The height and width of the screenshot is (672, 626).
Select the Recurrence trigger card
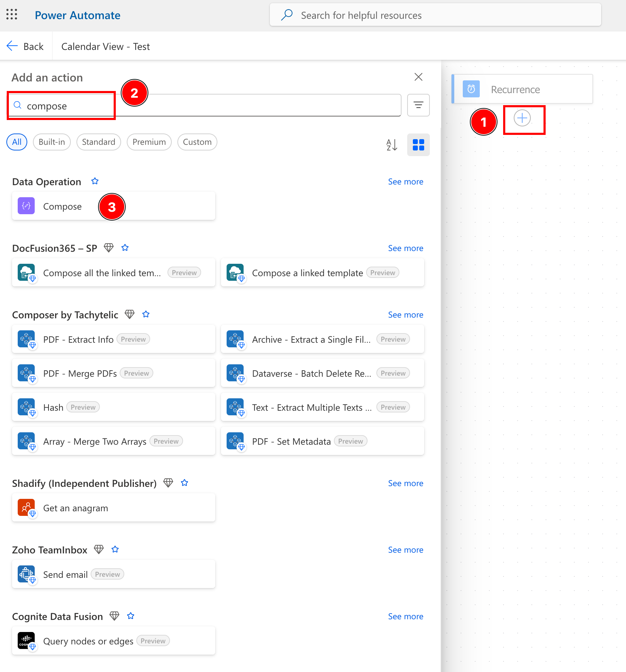(x=522, y=89)
